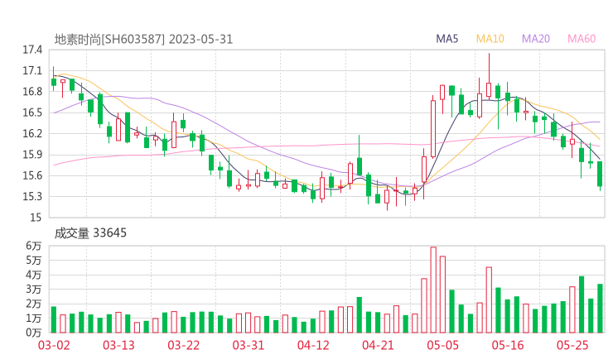The image size is (613, 364).
Task: Select the 03-02 date on the axis
Action: click(x=53, y=345)
